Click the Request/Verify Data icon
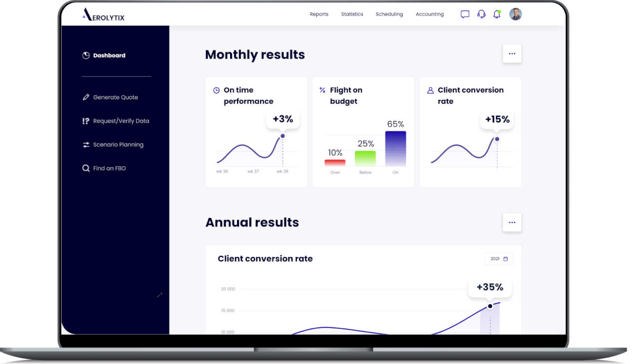The image size is (632, 364). coord(86,121)
